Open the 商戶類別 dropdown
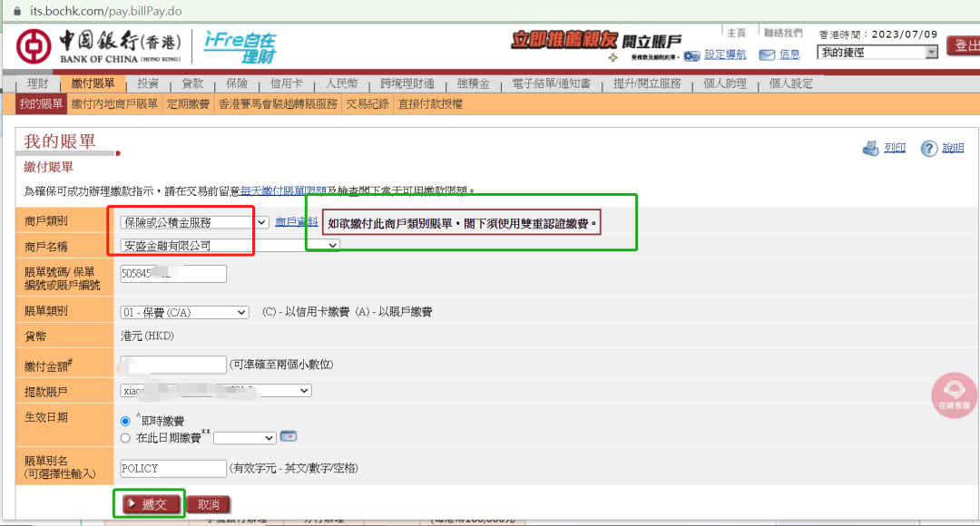The height and width of the screenshot is (526, 980). (194, 222)
